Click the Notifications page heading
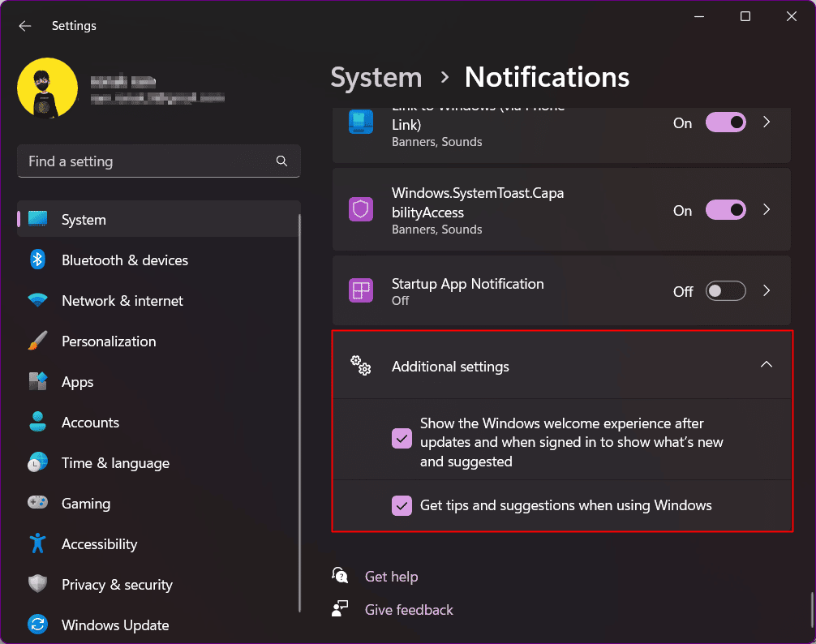Screen dimensions: 816x644 (x=547, y=78)
